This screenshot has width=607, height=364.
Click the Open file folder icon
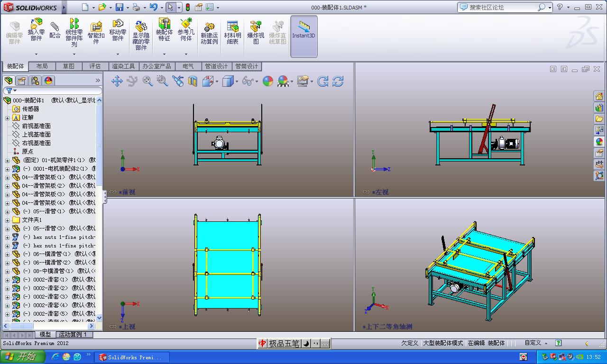[x=102, y=7]
